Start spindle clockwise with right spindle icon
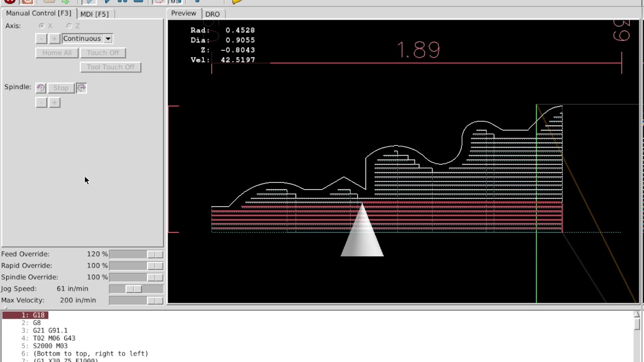Image resolution: width=644 pixels, height=362 pixels. click(x=82, y=88)
